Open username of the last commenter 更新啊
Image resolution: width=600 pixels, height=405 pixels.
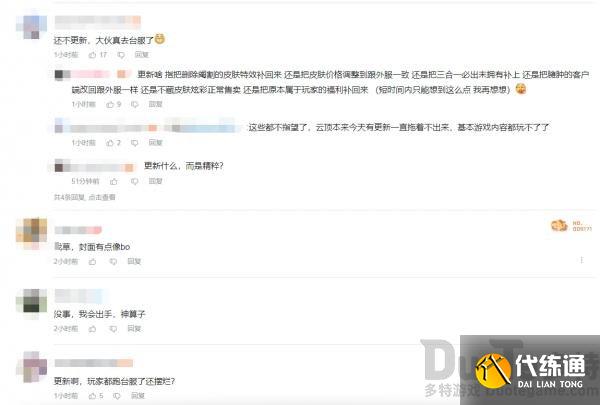(94, 363)
